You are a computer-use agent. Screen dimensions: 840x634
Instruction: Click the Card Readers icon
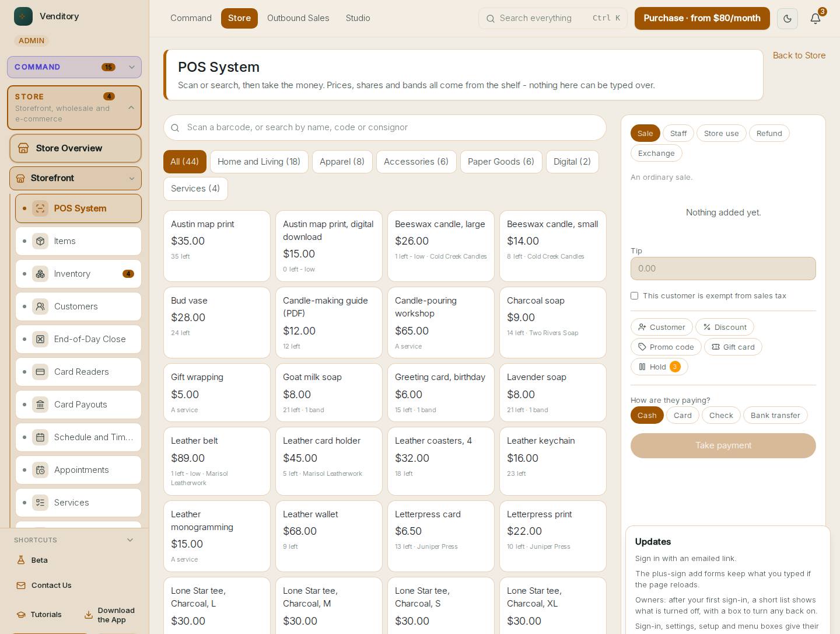(40, 372)
